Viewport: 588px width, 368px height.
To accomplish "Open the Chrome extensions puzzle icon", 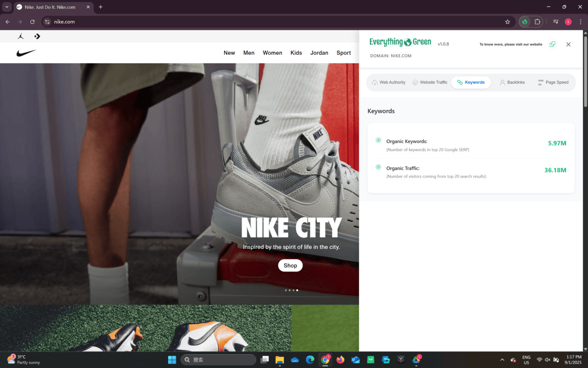I will [537, 22].
